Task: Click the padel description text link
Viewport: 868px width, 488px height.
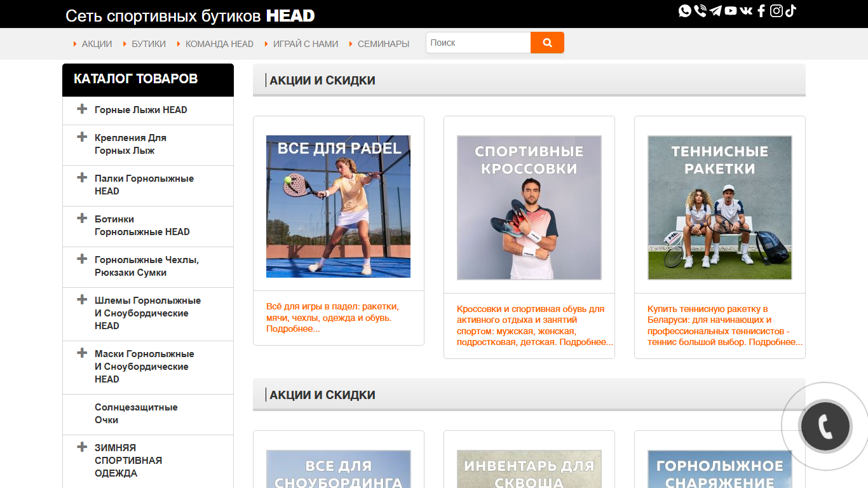Action: pos(332,318)
